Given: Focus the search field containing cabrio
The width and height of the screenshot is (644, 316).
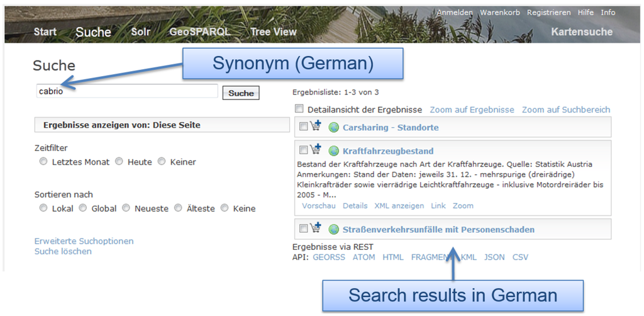Looking at the screenshot, I should (126, 91).
